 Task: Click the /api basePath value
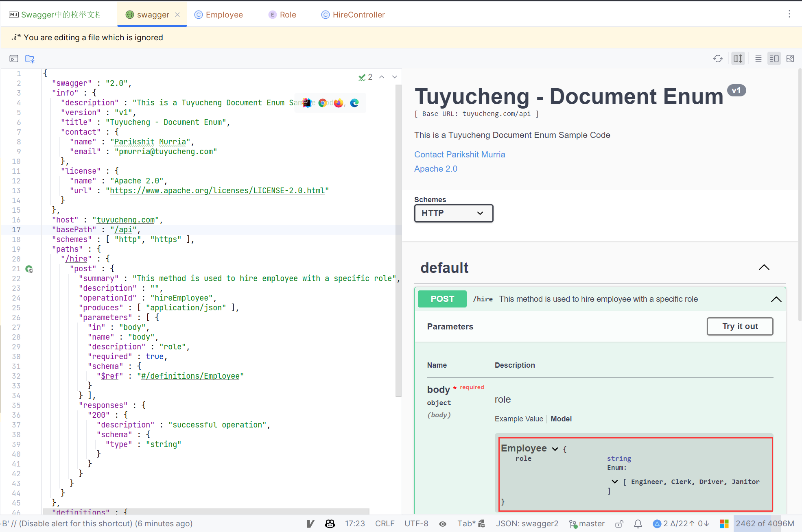coord(123,229)
